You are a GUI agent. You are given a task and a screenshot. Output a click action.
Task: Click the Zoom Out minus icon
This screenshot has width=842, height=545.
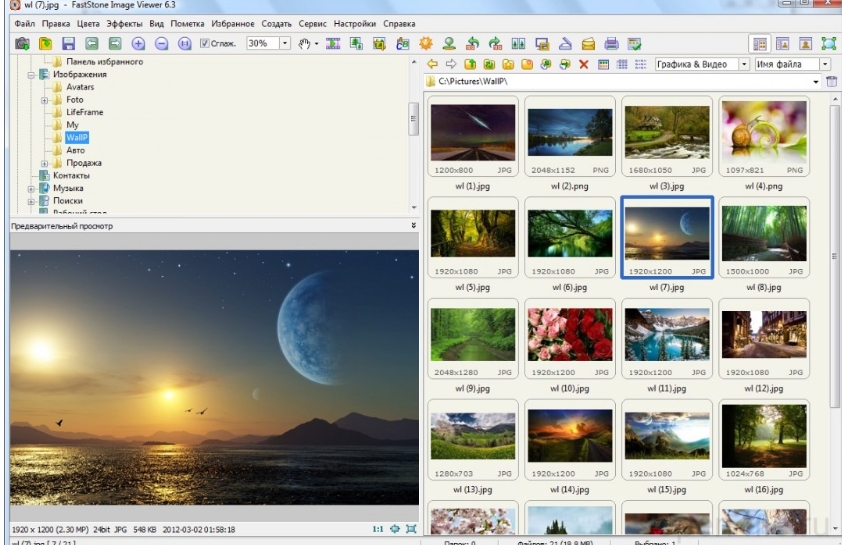[161, 43]
